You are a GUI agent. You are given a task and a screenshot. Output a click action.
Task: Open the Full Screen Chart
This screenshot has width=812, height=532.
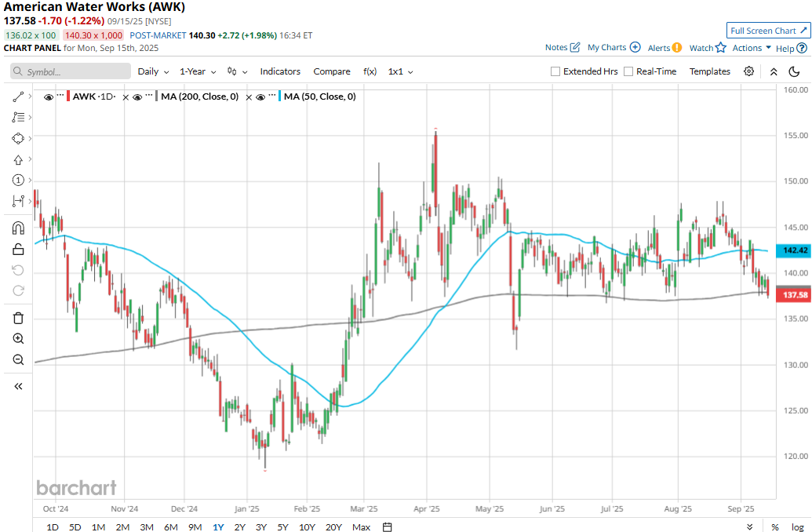pos(769,31)
